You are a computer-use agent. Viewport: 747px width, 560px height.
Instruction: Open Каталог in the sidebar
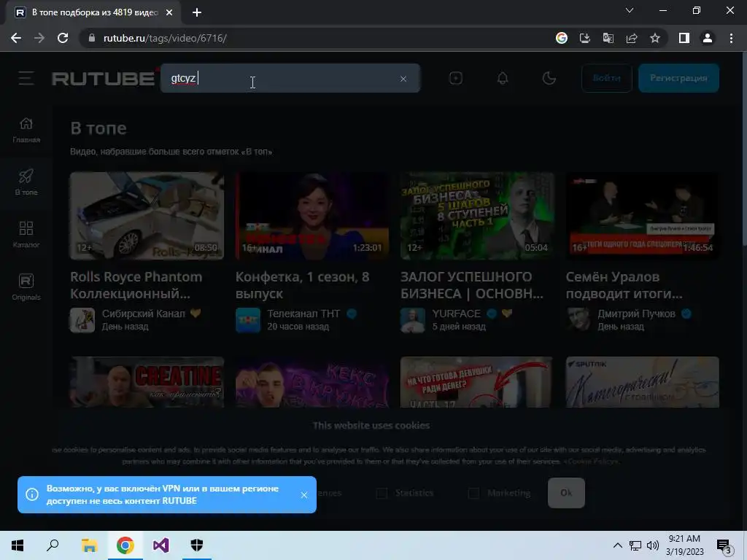[x=26, y=235]
